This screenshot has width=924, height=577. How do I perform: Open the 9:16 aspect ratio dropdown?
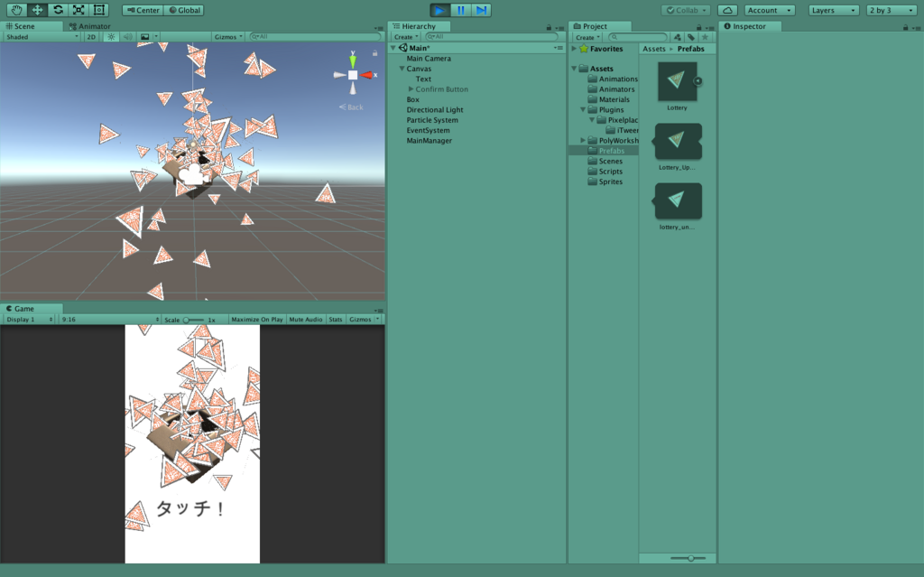(109, 319)
